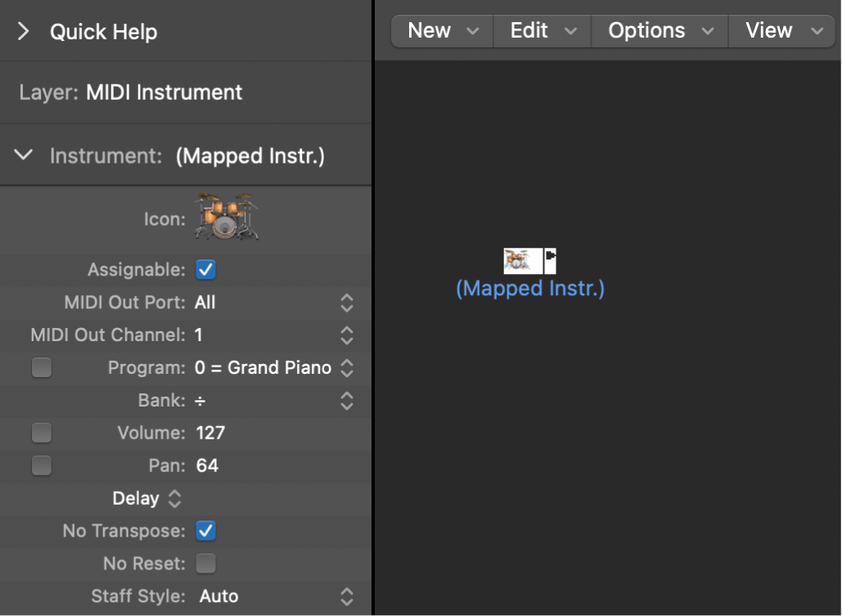Uncheck the Assignable checkbox
The width and height of the screenshot is (842, 616).
tap(205, 269)
